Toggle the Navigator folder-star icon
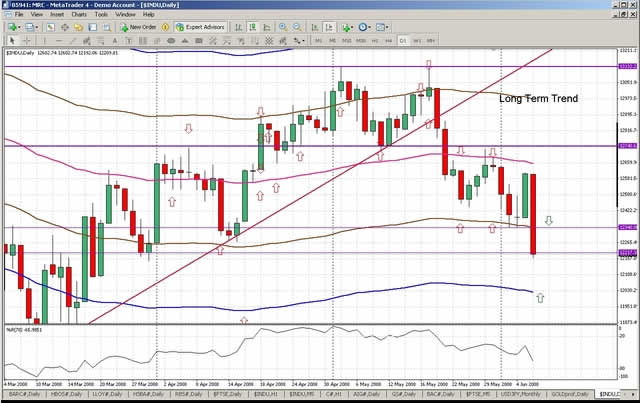This screenshot has height=403, width=640. (x=78, y=27)
